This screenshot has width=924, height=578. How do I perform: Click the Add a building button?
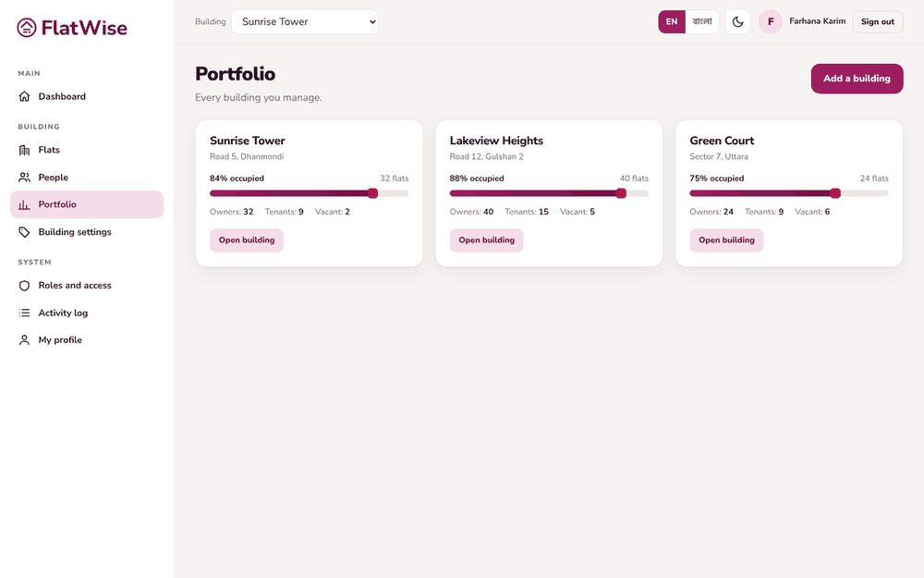(x=857, y=79)
